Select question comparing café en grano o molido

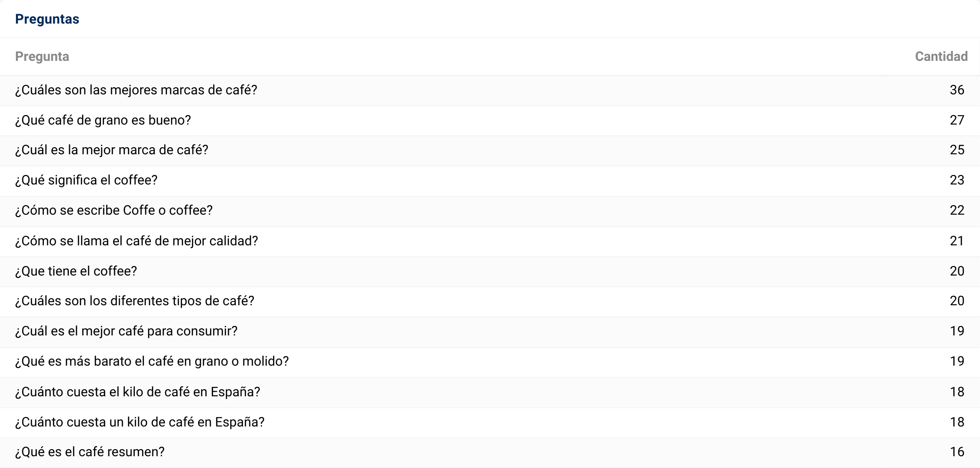click(x=151, y=361)
